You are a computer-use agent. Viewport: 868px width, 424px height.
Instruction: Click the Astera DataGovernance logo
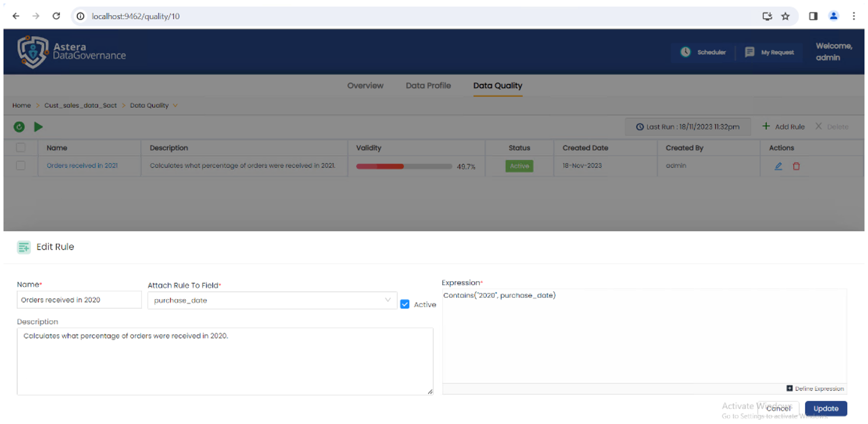[x=72, y=51]
